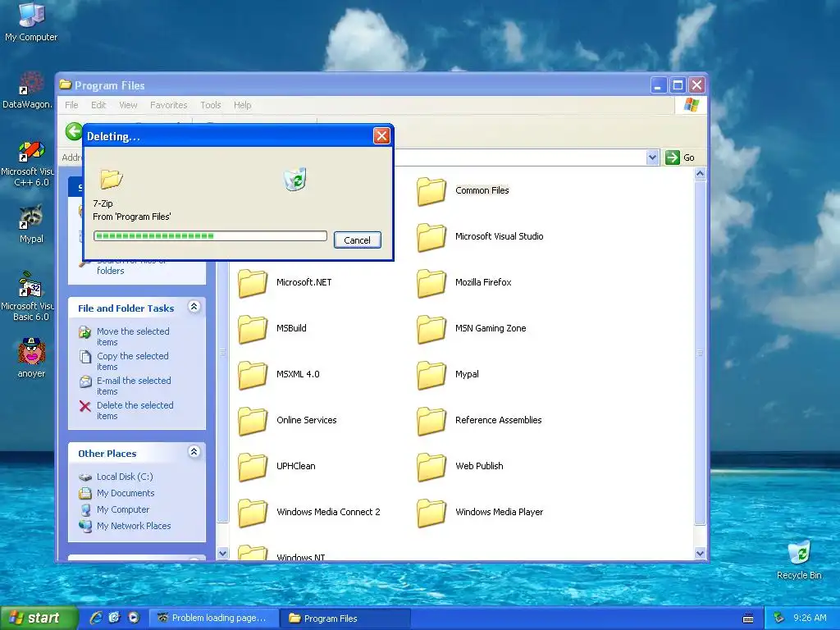This screenshot has width=840, height=630.
Task: Click the file list scroll down arrow
Action: [700, 554]
